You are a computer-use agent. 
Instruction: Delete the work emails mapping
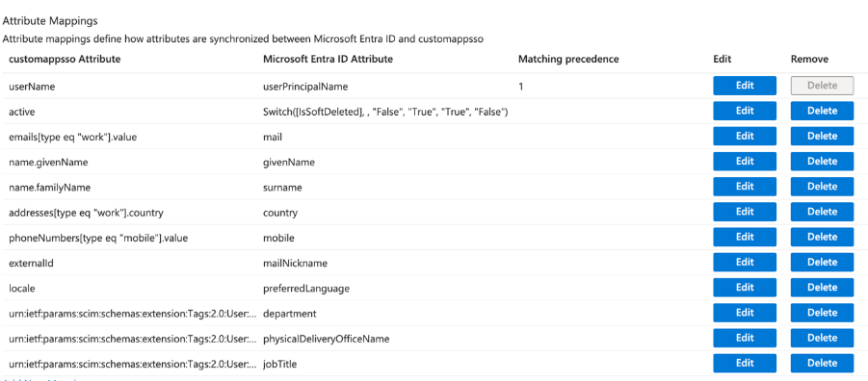pyautogui.click(x=822, y=136)
